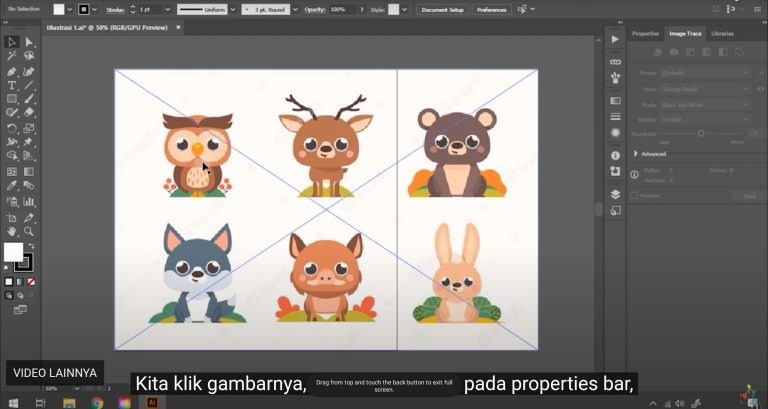This screenshot has height=409, width=768.
Task: Open the Preset dropdown in Image Trace
Action: click(x=705, y=73)
